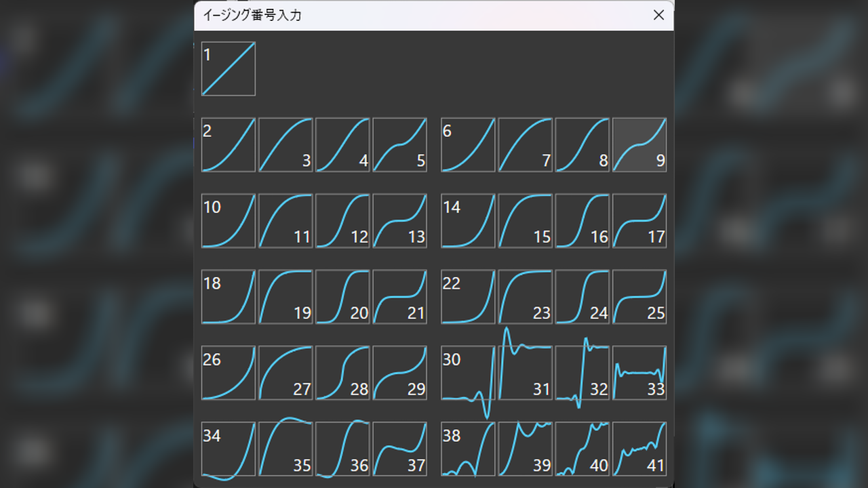Choose easing curve number 16
This screenshot has height=488, width=868.
[x=583, y=220]
